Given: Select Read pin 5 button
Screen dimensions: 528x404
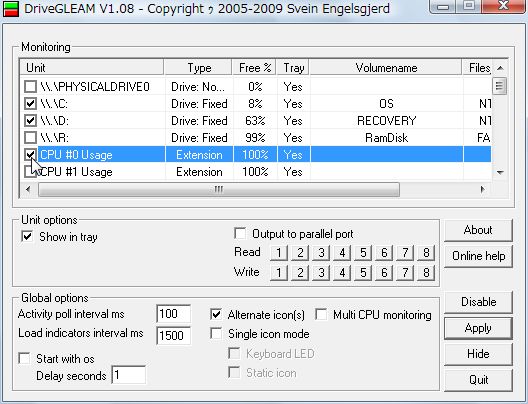Looking at the screenshot, I should pos(363,253).
